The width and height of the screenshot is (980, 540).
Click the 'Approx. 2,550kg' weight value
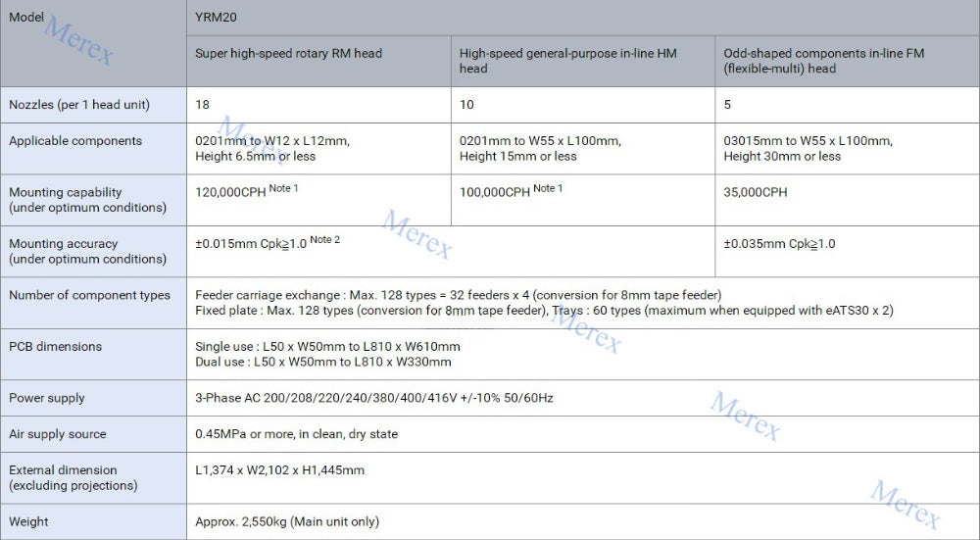[287, 522]
